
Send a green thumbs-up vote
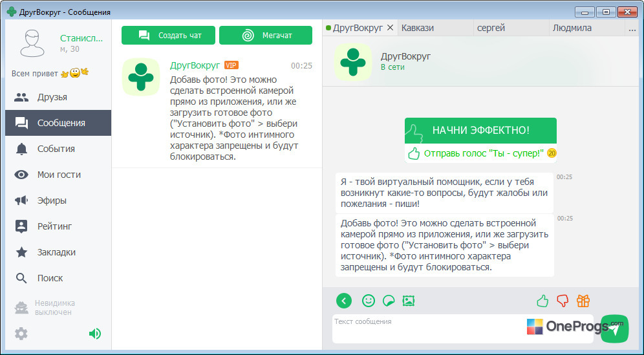(542, 301)
